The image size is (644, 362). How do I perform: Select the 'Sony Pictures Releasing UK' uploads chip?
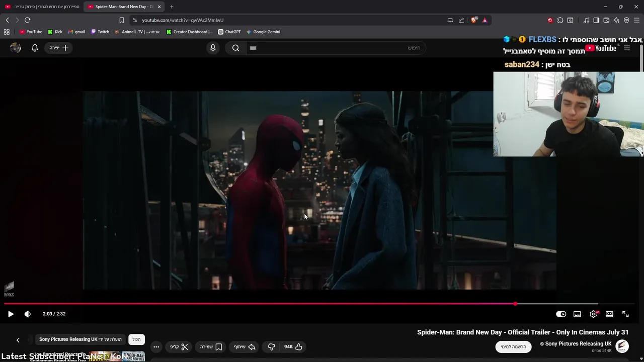[80, 339]
